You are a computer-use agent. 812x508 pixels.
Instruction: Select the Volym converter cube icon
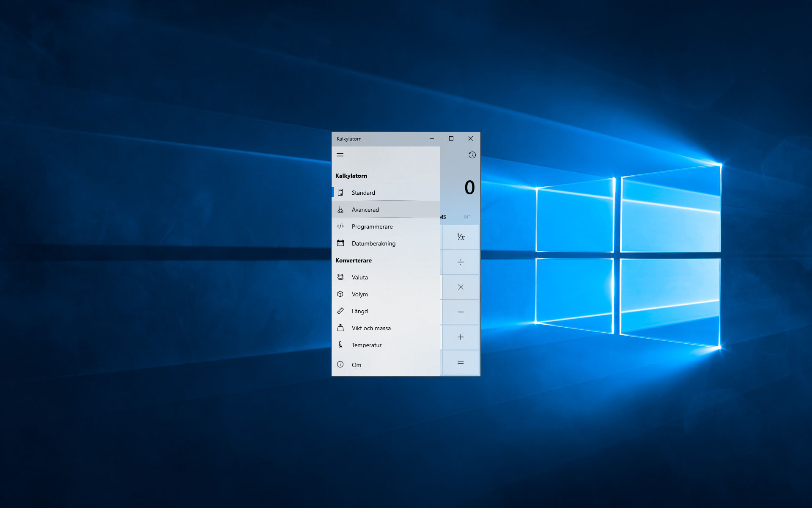(341, 294)
